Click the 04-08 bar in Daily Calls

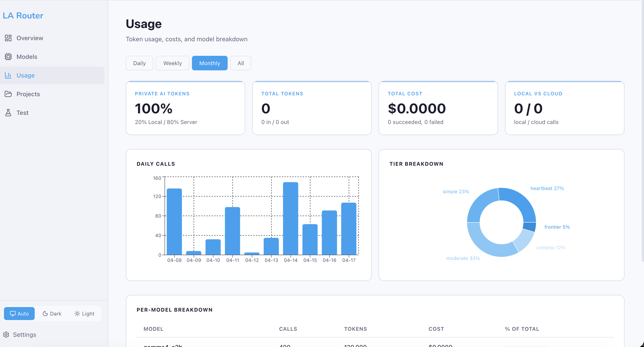coord(174,221)
